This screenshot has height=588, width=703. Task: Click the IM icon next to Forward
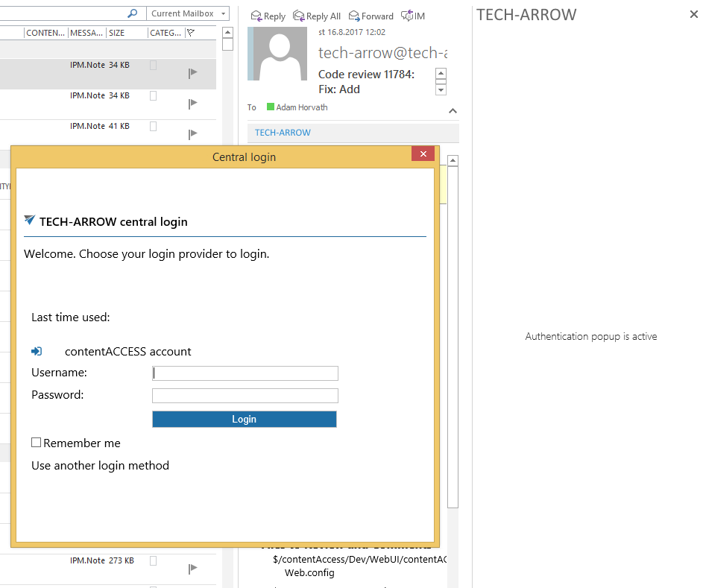406,15
